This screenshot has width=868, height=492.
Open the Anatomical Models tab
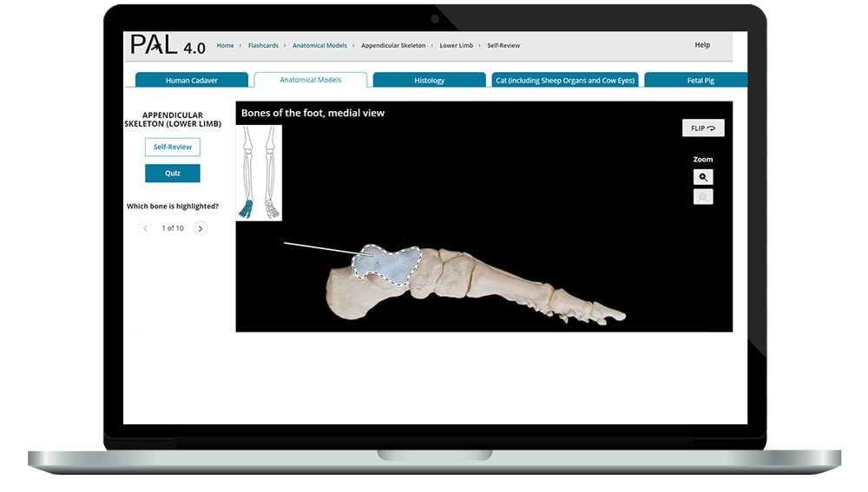click(310, 80)
